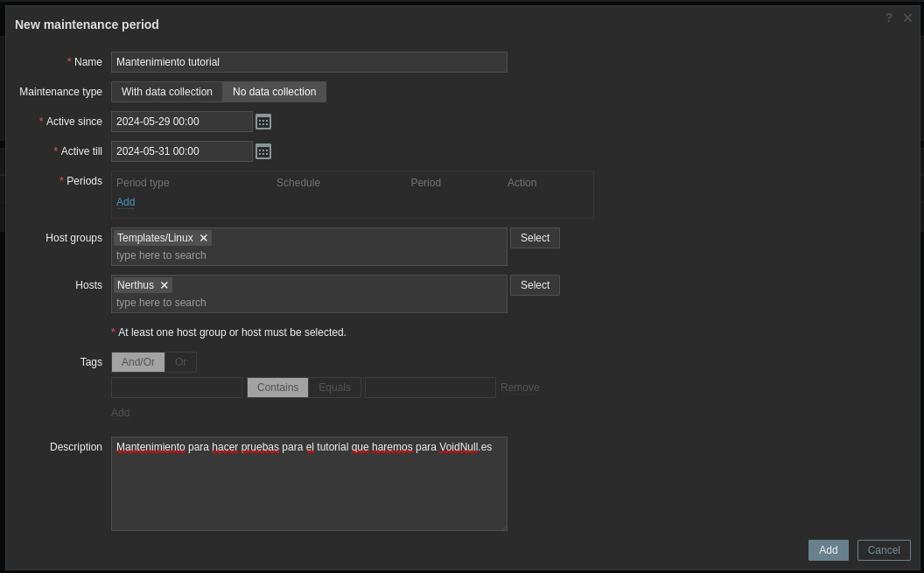Add a new maintenance period entry

pyautogui.click(x=125, y=202)
